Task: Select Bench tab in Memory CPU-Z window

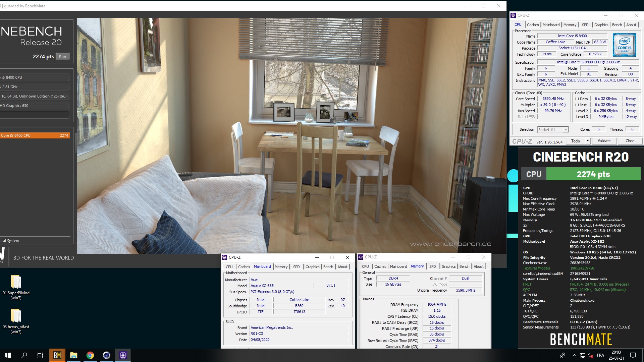Action: 464,266
